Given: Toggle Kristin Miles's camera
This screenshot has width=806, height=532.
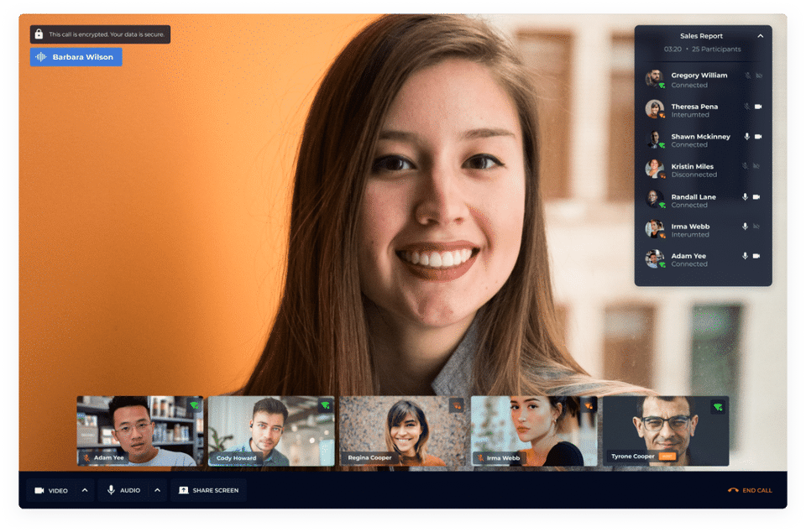Looking at the screenshot, I should point(756,166).
